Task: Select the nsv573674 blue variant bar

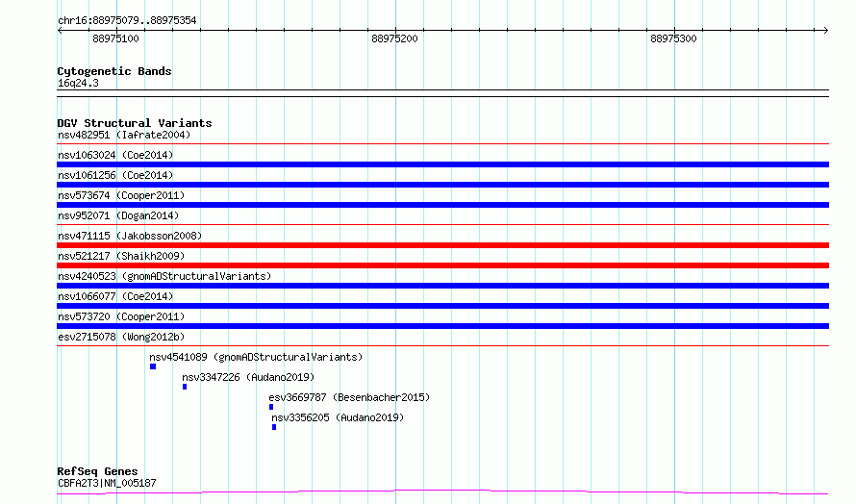Action: [442, 205]
